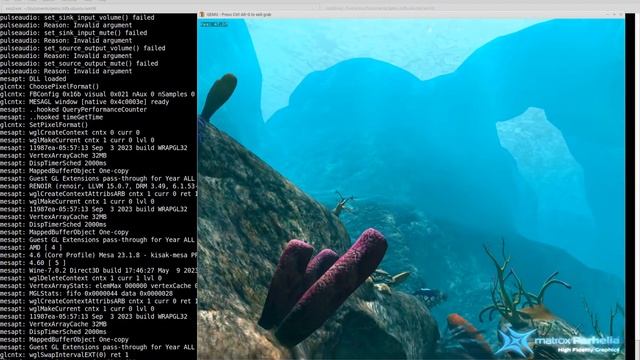The image size is (640, 360).
Task: Click the 'glcntx: ChoosePixelFormat()' line
Action: [x=49, y=87]
